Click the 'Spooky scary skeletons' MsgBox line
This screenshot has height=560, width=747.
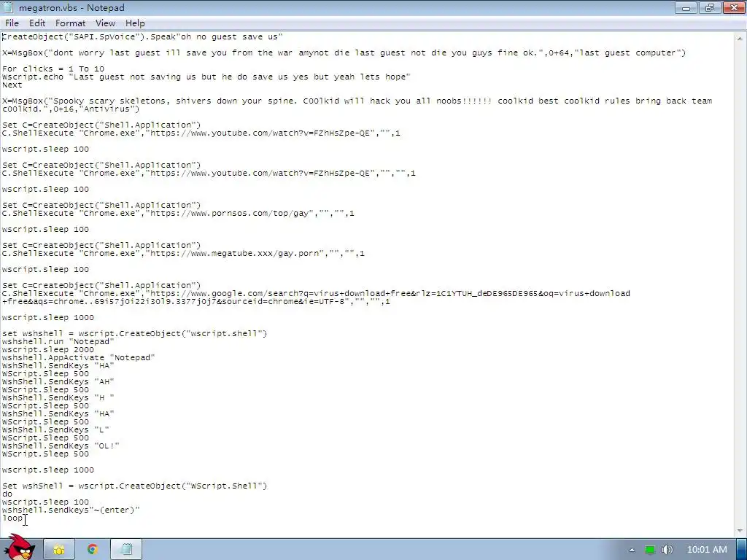[357, 105]
